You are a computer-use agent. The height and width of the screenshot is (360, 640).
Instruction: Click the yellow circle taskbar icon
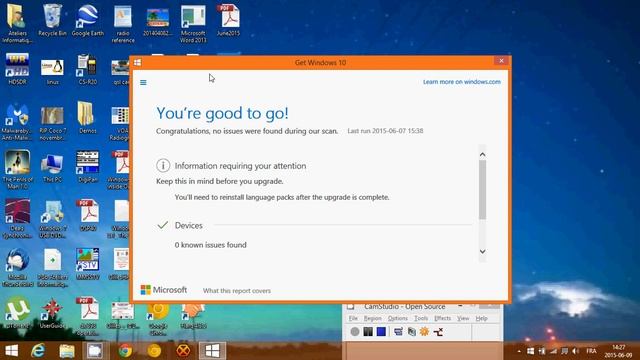click(x=154, y=351)
